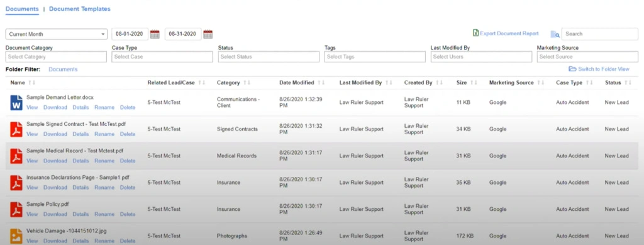Click 5-Test McTest in Demand Letter row
The width and height of the screenshot is (644, 245).
point(164,103)
